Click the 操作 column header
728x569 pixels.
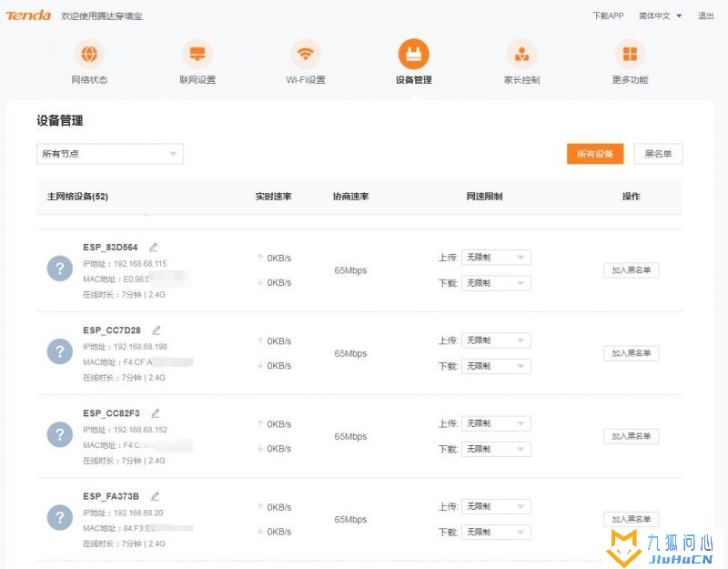point(631,197)
